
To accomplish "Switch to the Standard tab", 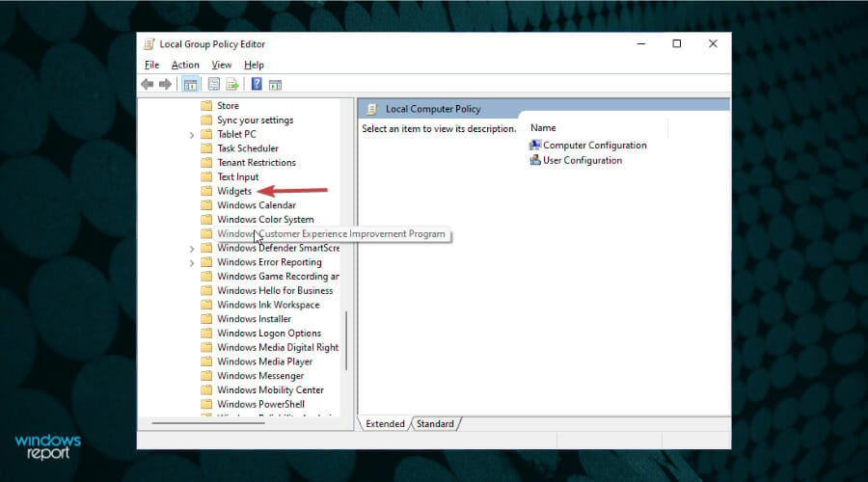I will pyautogui.click(x=435, y=424).
